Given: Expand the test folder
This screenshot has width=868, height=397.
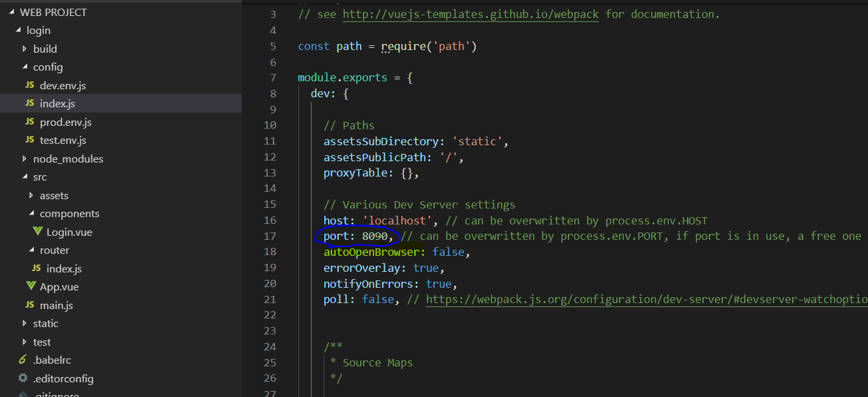Looking at the screenshot, I should click(x=25, y=342).
